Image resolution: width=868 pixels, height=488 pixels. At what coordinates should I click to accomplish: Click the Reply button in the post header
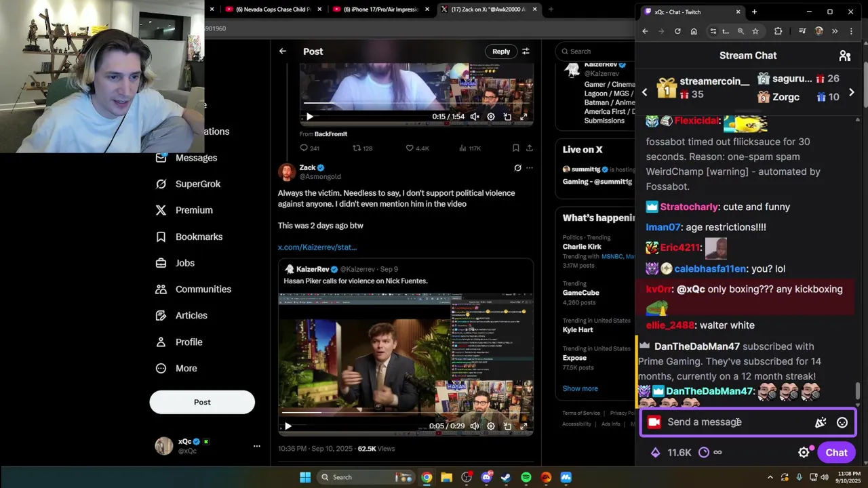tap(501, 52)
